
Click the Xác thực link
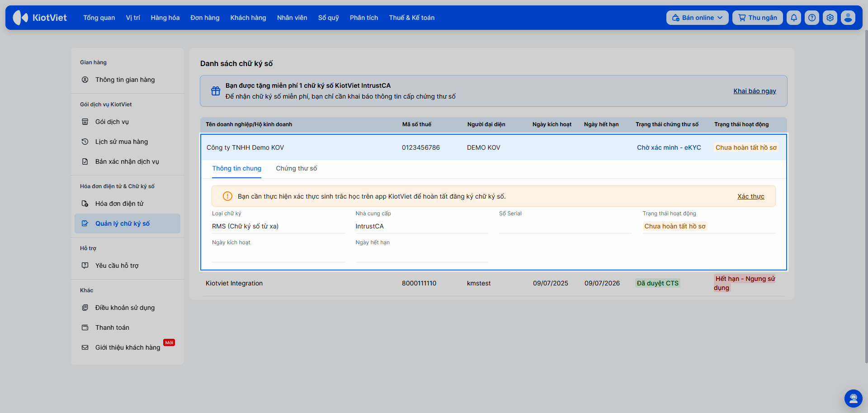[751, 196]
